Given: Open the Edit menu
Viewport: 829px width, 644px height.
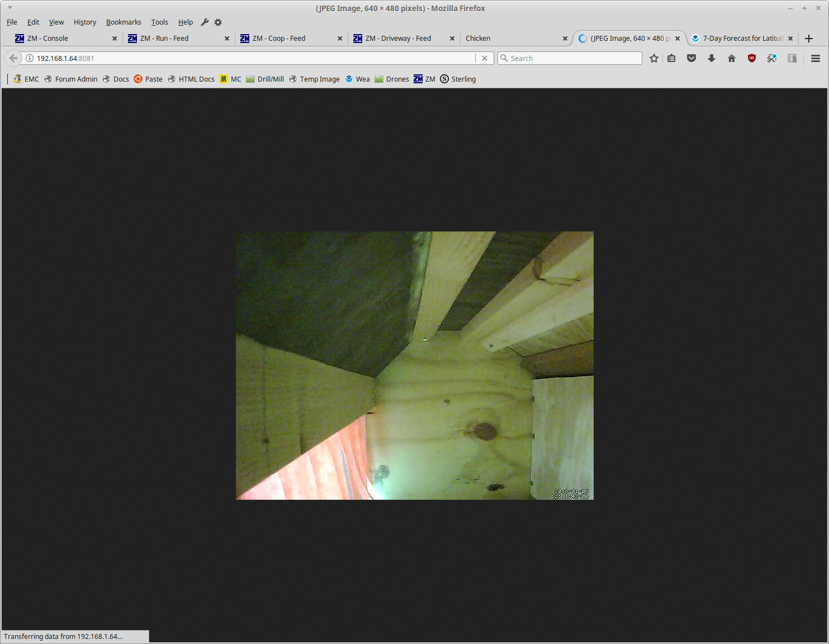Looking at the screenshot, I should 33,22.
